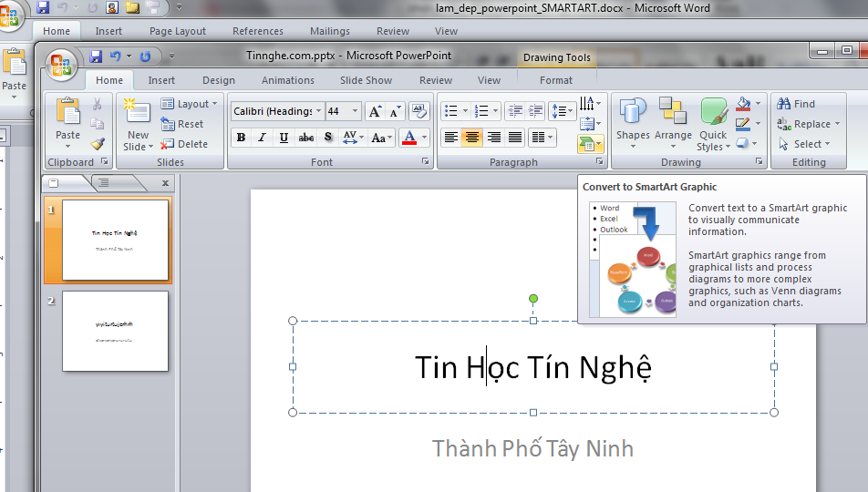The height and width of the screenshot is (492, 868).
Task: Click the red Font Color swatch button
Action: (408, 138)
